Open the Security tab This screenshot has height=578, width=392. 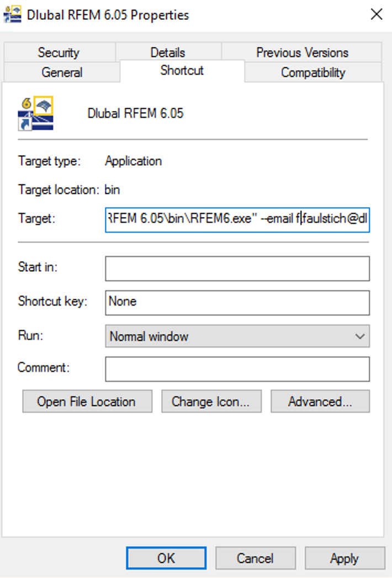(x=59, y=52)
